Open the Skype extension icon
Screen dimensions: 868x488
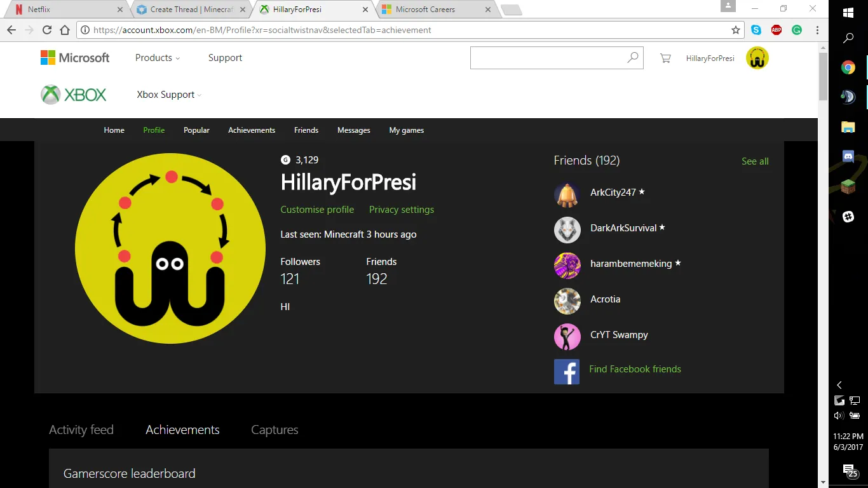click(x=756, y=30)
